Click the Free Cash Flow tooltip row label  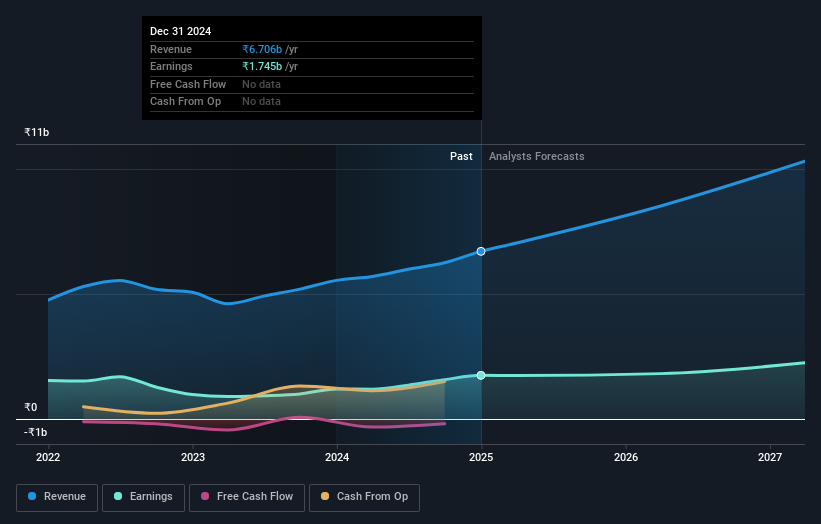tap(188, 84)
